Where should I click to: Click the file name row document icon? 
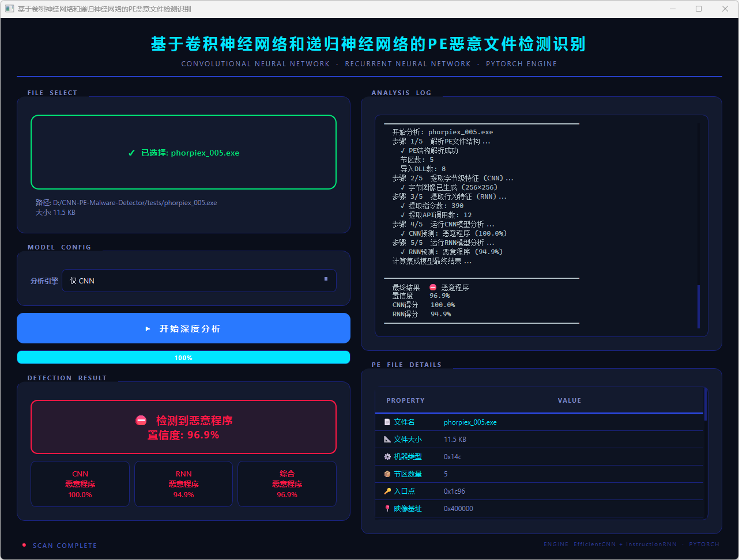coord(387,422)
